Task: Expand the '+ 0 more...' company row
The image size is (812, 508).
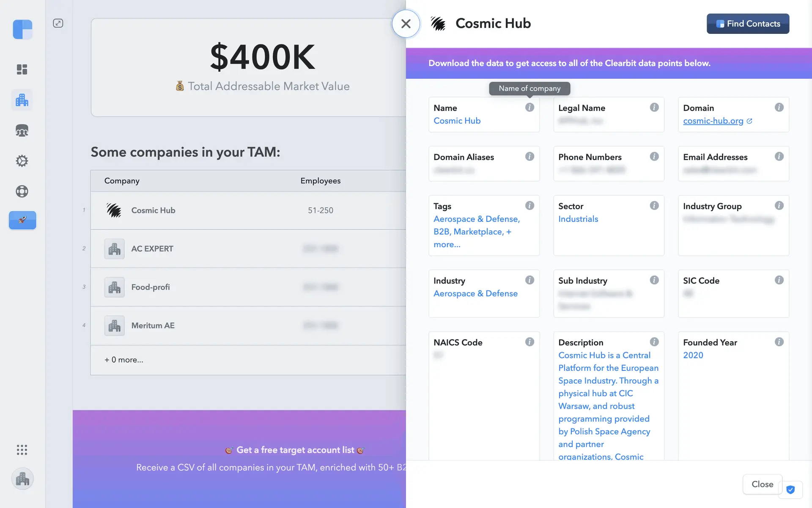Action: point(124,360)
